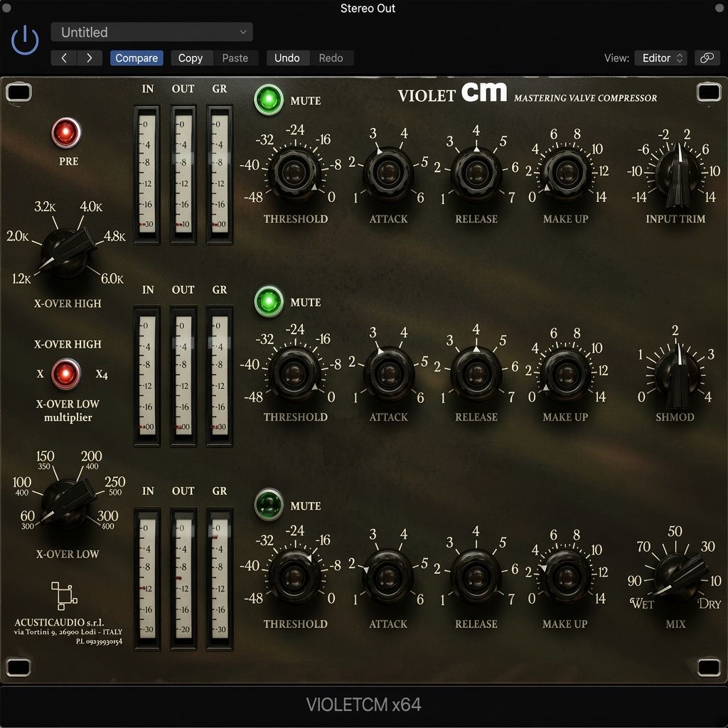Click the 'DRY' label on MIX knob

pos(710,604)
